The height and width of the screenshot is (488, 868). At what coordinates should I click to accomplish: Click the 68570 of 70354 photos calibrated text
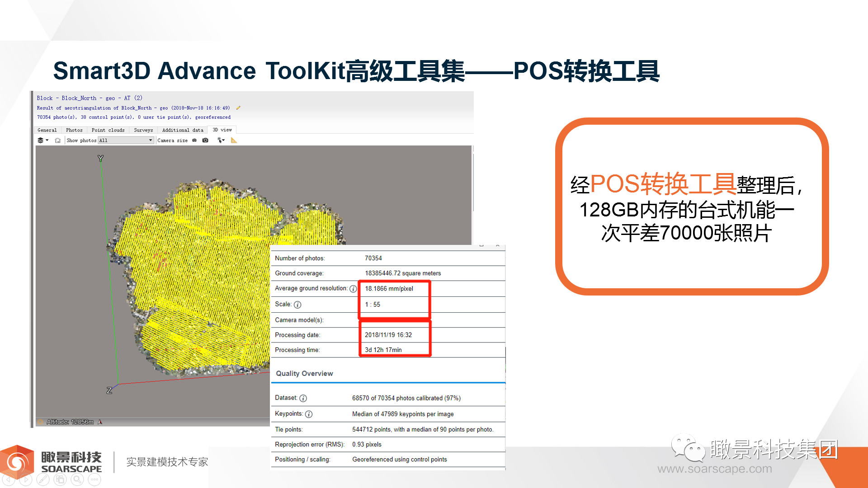point(406,398)
